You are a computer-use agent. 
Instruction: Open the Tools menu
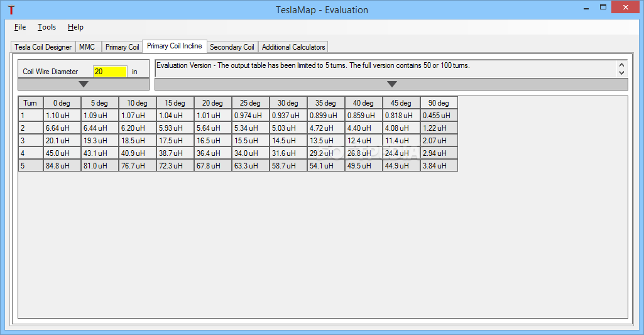[x=47, y=27]
